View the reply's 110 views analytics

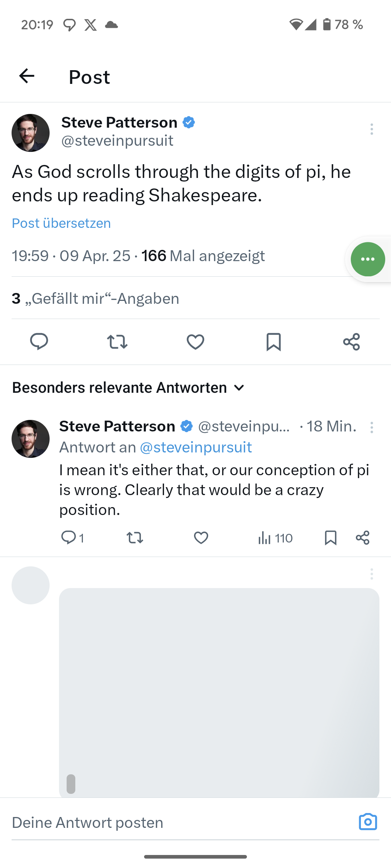(275, 538)
